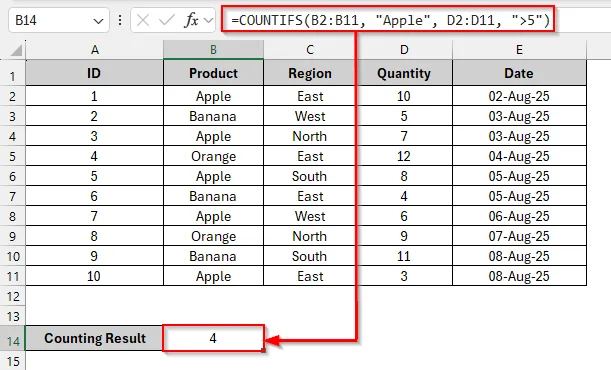Select the Orange cell in row 9
This screenshot has height=370, width=611.
[x=213, y=236]
